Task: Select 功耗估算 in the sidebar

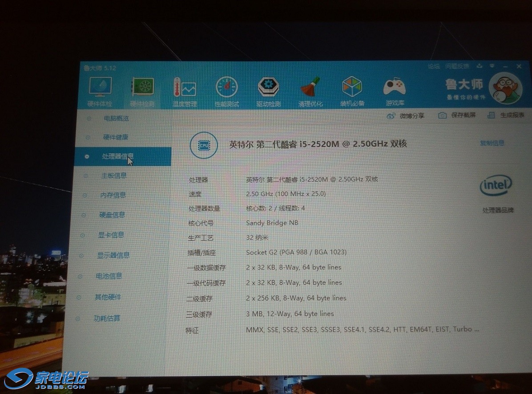Action: click(x=107, y=318)
